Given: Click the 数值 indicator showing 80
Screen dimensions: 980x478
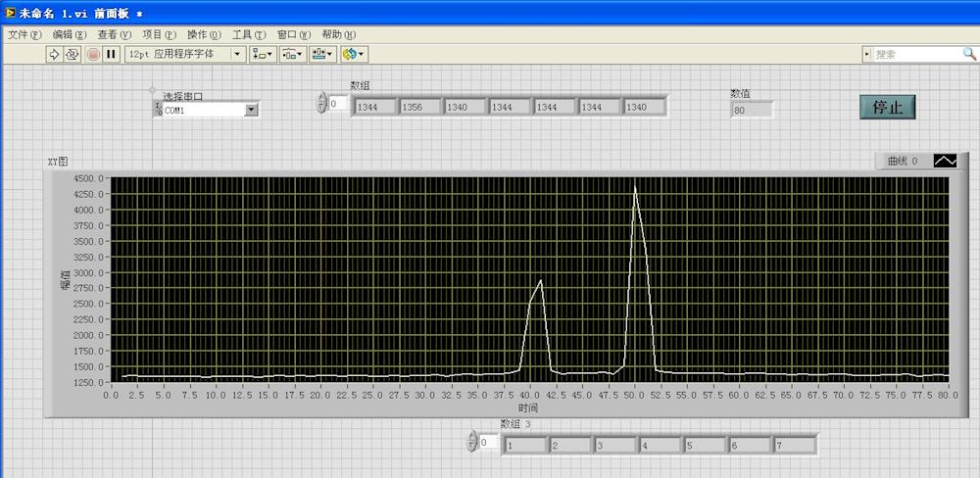Looking at the screenshot, I should [752, 110].
